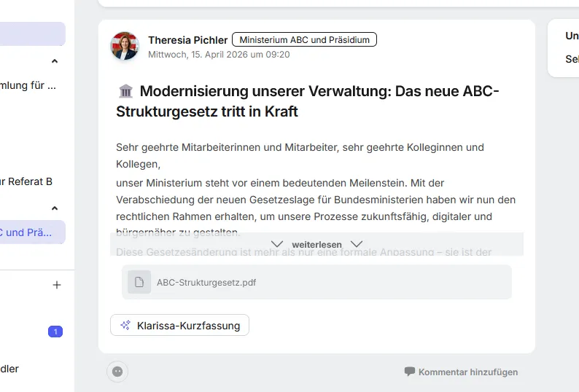
Task: Click the PDF file icon of the attachment
Action: pyautogui.click(x=139, y=282)
